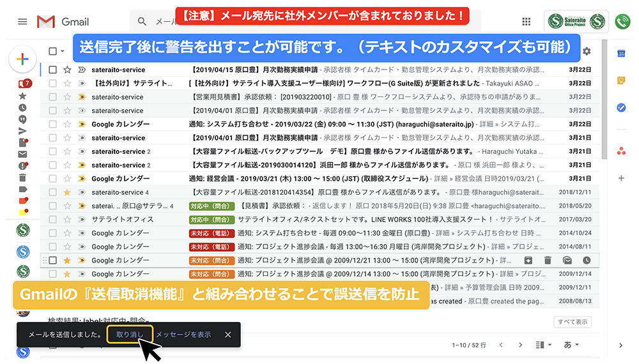Open the Trash folder icon

22,178
